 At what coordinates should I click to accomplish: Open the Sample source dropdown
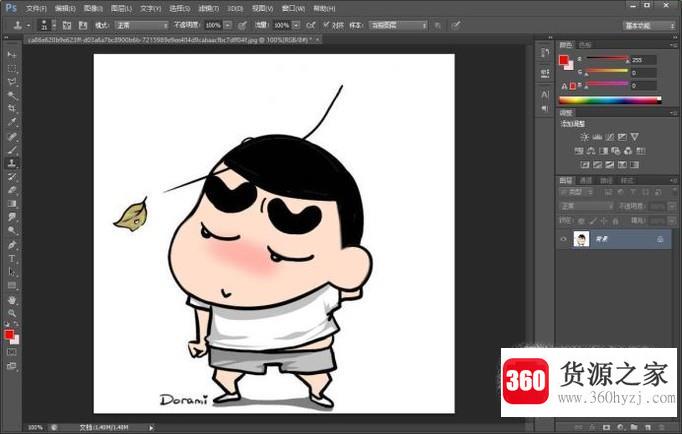click(x=398, y=25)
